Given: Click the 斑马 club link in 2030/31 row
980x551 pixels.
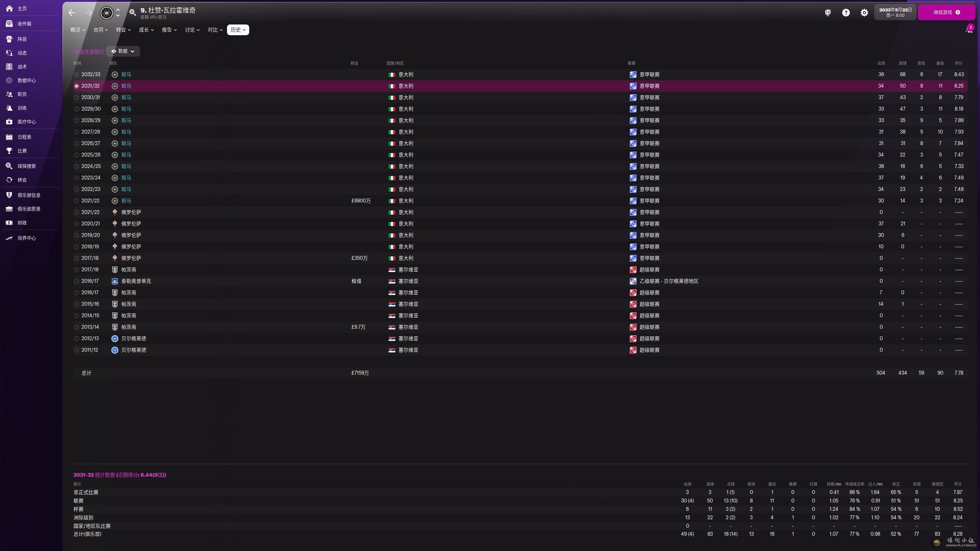Looking at the screenshot, I should tap(126, 98).
